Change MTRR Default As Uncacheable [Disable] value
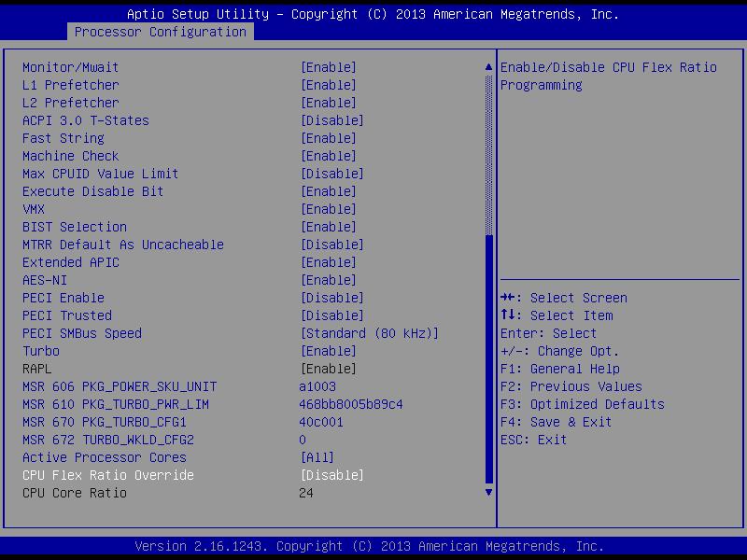The height and width of the screenshot is (560, 747). coord(332,245)
